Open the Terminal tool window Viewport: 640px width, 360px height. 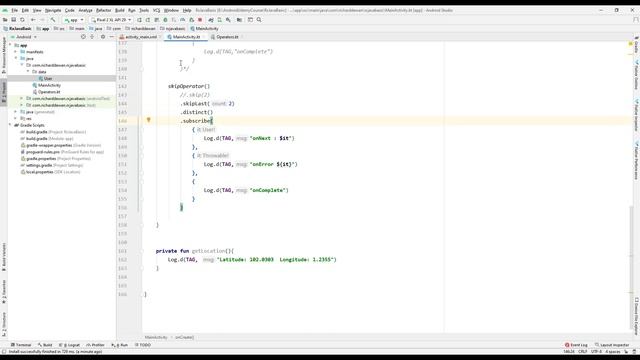pyautogui.click(x=21, y=345)
